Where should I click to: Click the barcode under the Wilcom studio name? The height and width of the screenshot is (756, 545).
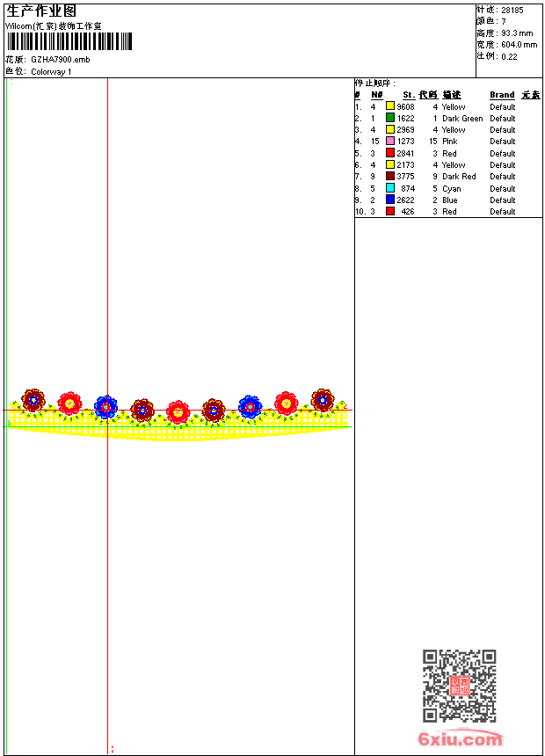(69, 41)
